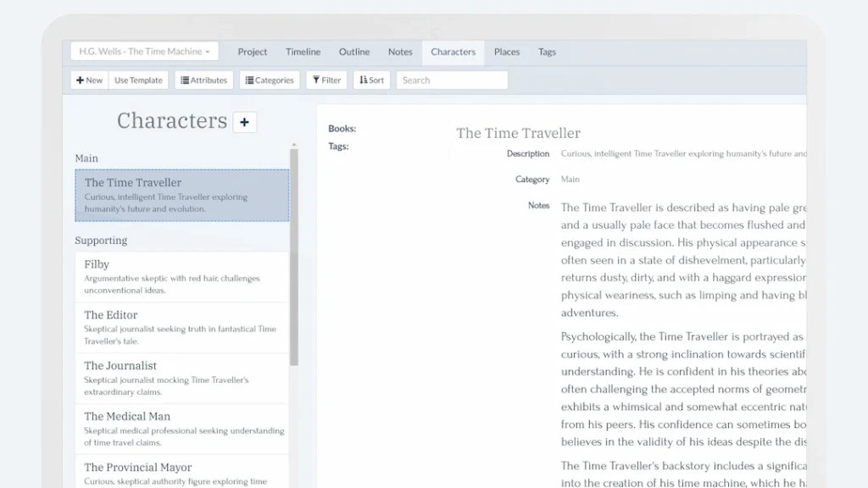Open the Places tab
Image resolution: width=868 pixels, height=488 pixels.
point(507,52)
